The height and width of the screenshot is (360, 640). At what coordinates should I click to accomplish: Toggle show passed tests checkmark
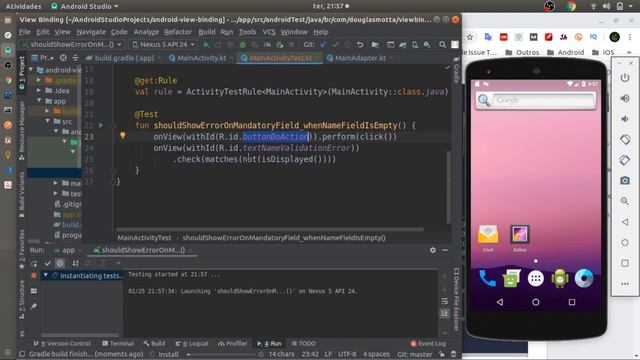[47, 263]
